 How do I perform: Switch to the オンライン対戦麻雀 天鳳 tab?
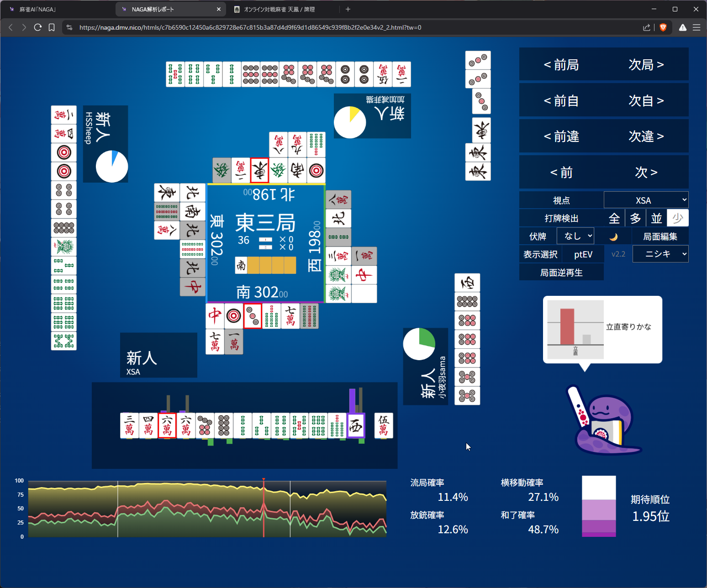tap(279, 9)
